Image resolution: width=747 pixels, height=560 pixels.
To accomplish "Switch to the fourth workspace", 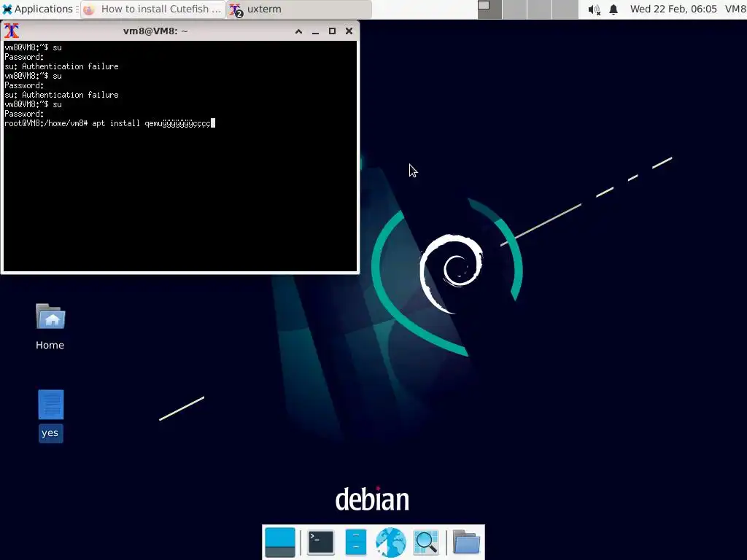I will pyautogui.click(x=565, y=9).
